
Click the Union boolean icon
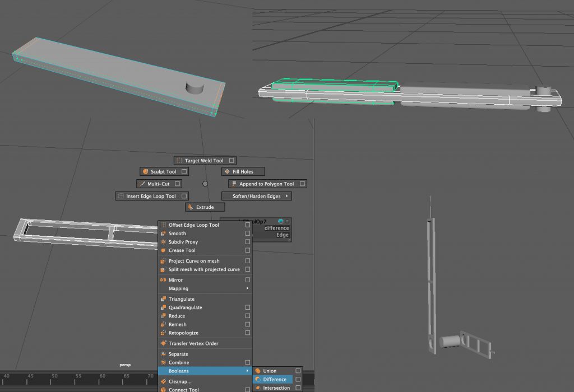pyautogui.click(x=258, y=371)
